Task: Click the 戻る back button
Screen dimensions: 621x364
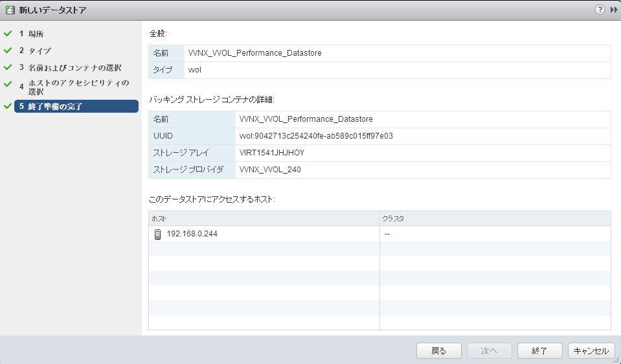Action: 439,351
